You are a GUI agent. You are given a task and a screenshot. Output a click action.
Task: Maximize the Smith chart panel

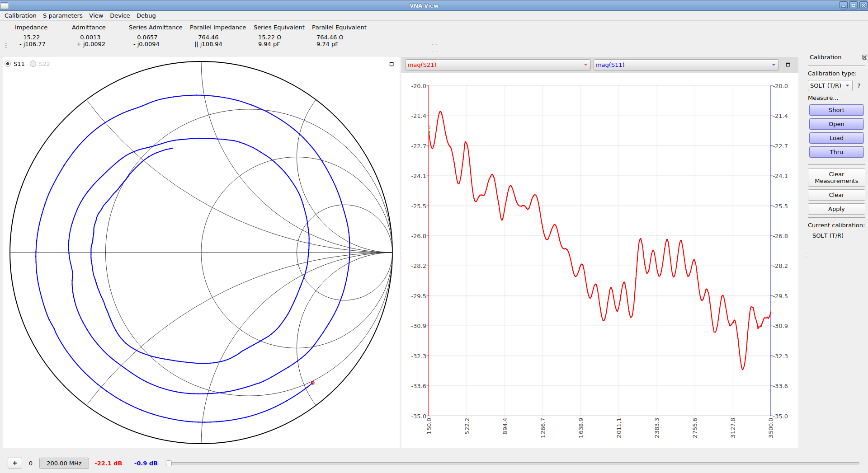pos(392,64)
